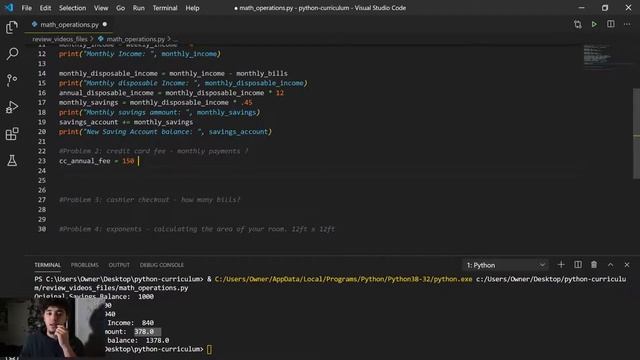Open the File menu

click(27, 8)
